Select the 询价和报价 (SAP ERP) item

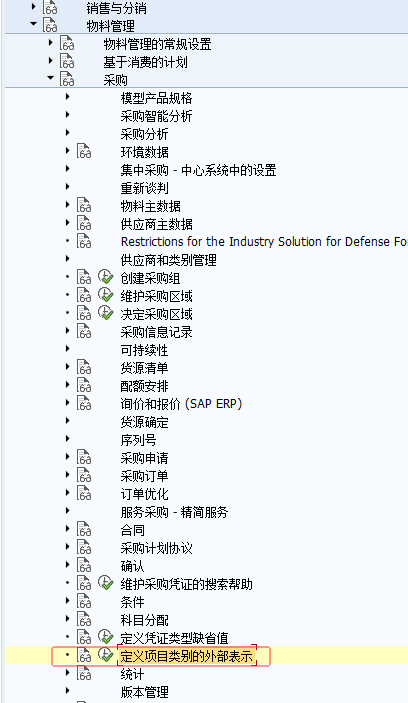coord(181,404)
